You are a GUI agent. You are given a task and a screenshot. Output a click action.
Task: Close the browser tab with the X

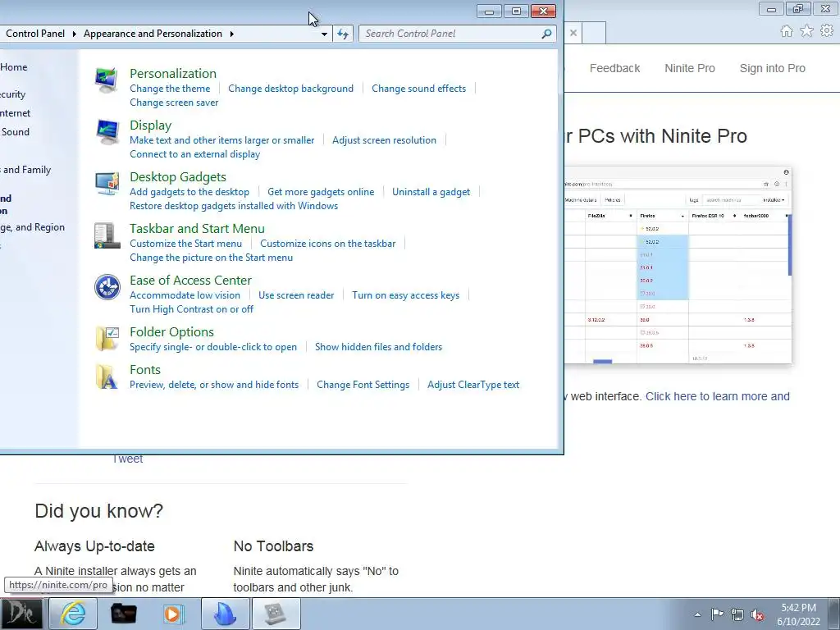573,33
